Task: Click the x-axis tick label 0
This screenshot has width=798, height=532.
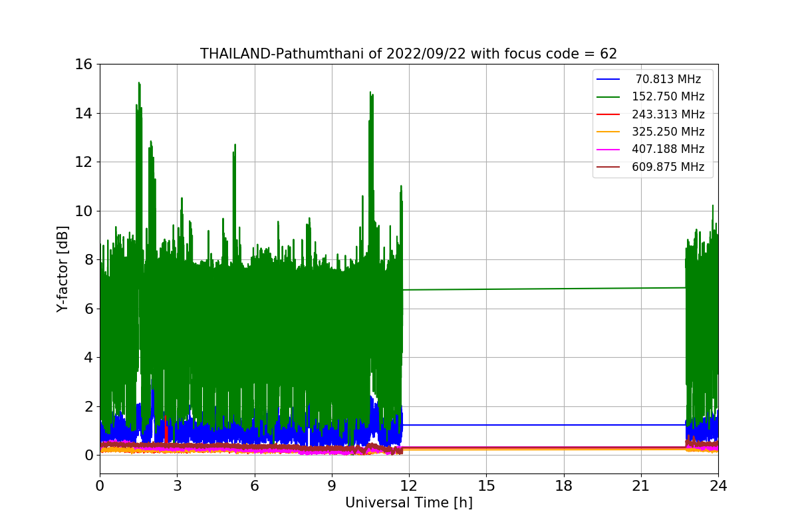Action: (100, 486)
